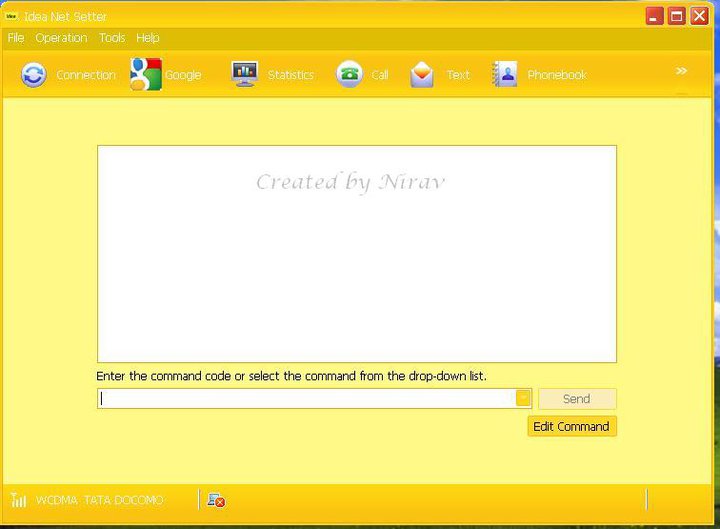Open the File menu
The width and height of the screenshot is (720, 529).
coord(15,38)
